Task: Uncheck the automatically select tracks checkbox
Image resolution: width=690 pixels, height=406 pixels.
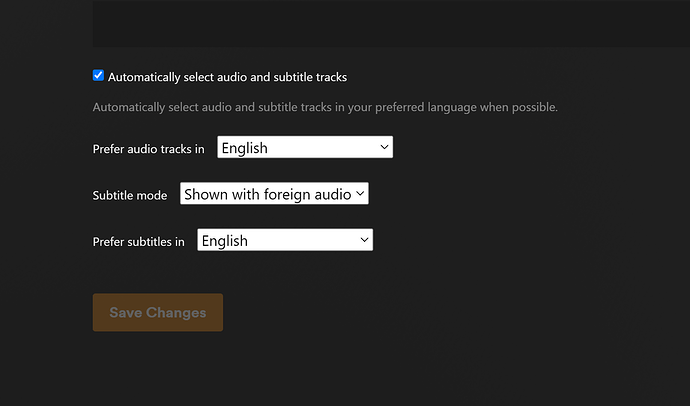Action: (98, 76)
